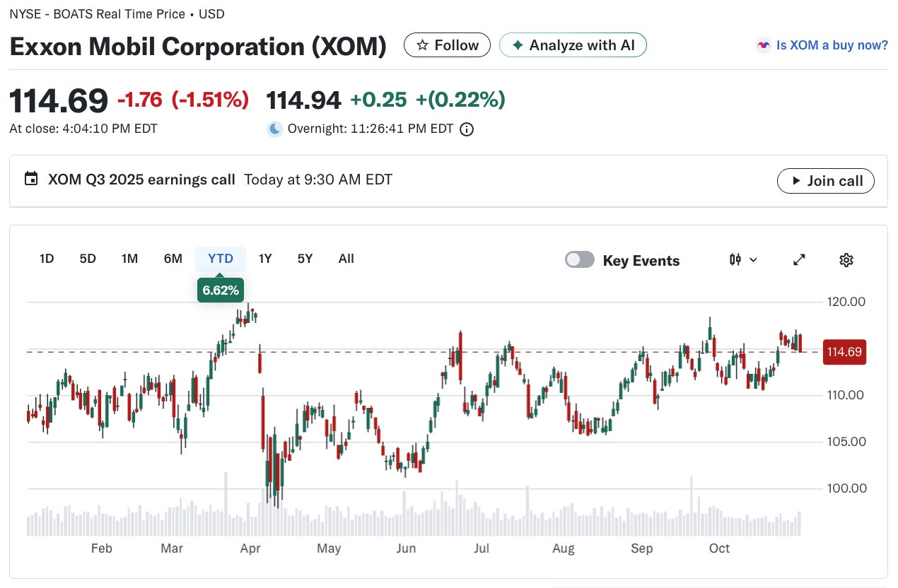Click the Follow star button
Screen dimensions: 898x588
[447, 45]
